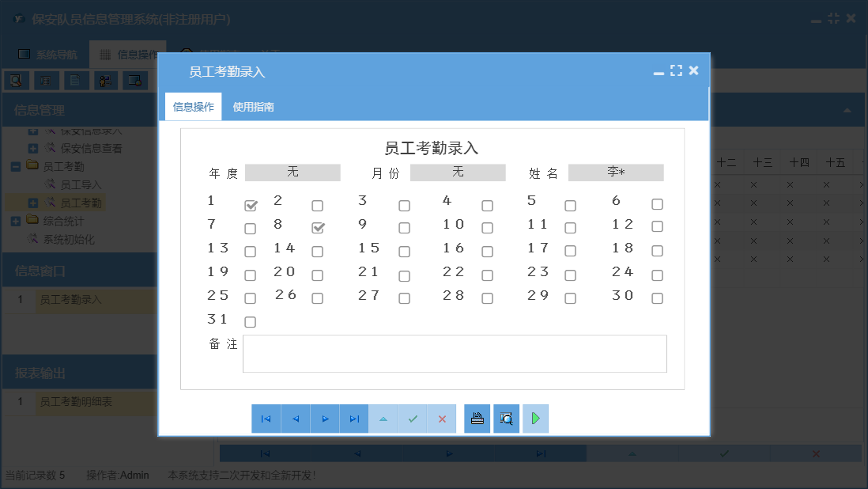Click the user management toolbar icon
This screenshot has width=868, height=489.
pyautogui.click(x=105, y=80)
